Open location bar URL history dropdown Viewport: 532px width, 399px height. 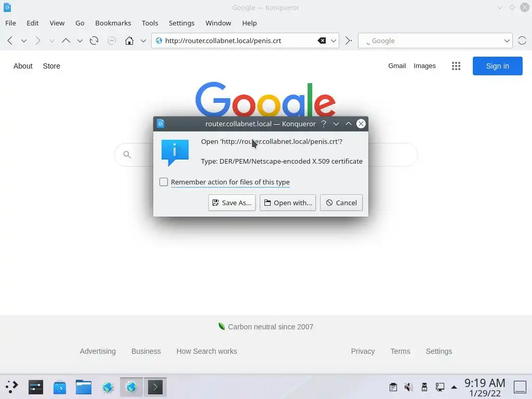[334, 41]
